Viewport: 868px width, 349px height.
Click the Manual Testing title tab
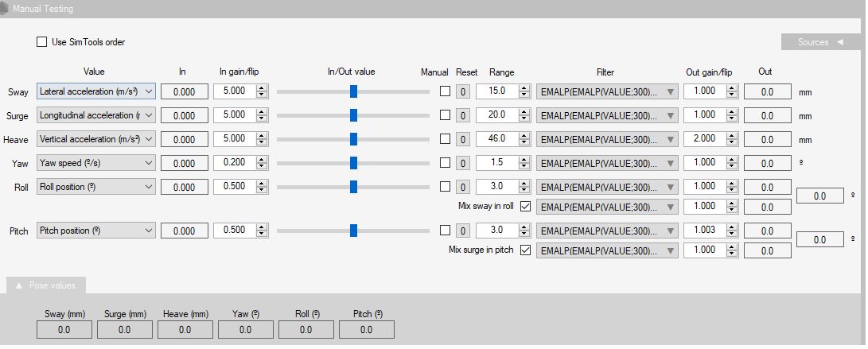click(x=43, y=9)
